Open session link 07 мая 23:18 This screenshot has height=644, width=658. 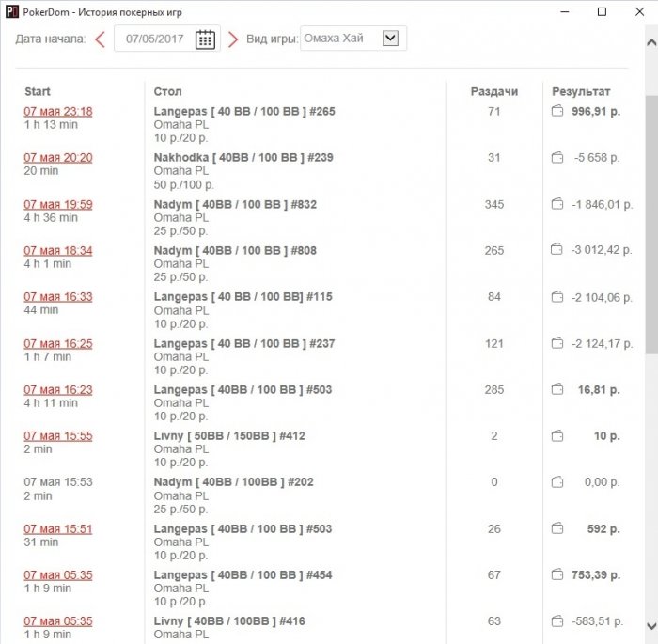click(x=58, y=112)
